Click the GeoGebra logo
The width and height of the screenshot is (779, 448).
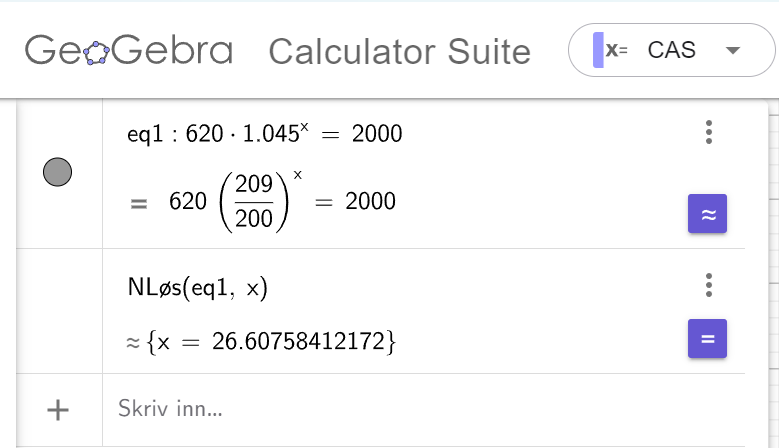(x=129, y=50)
